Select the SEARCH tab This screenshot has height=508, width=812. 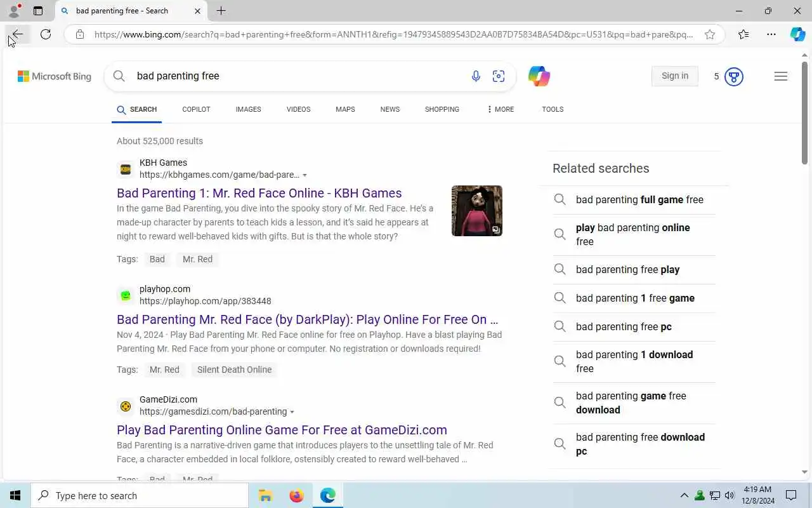tap(136, 109)
